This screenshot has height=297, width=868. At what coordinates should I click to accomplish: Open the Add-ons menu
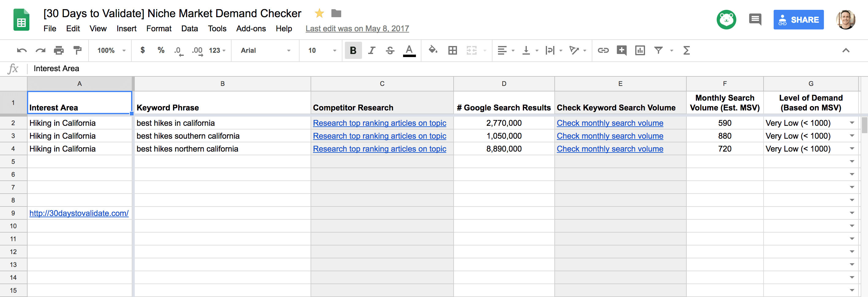[251, 29]
